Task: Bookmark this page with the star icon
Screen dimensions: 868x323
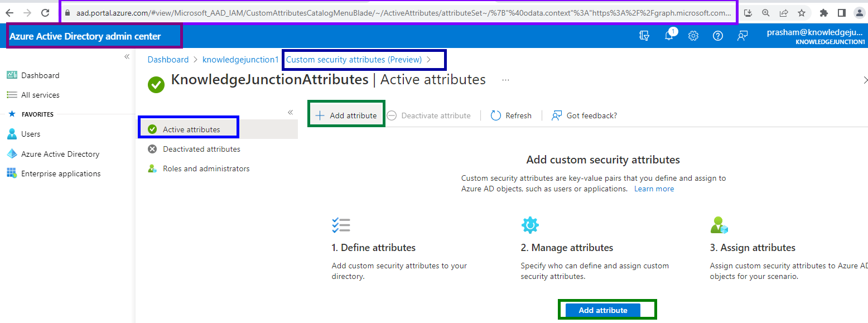Action: tap(802, 12)
